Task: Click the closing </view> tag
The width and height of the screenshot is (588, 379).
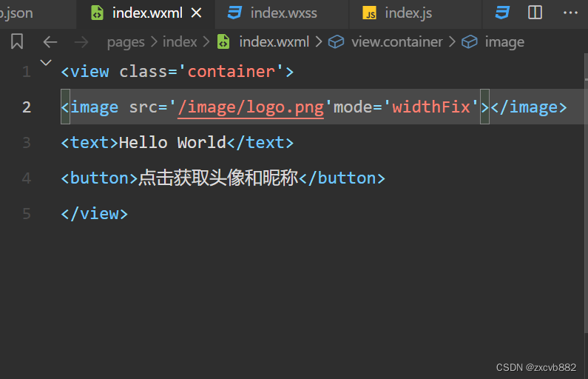Action: (x=95, y=214)
